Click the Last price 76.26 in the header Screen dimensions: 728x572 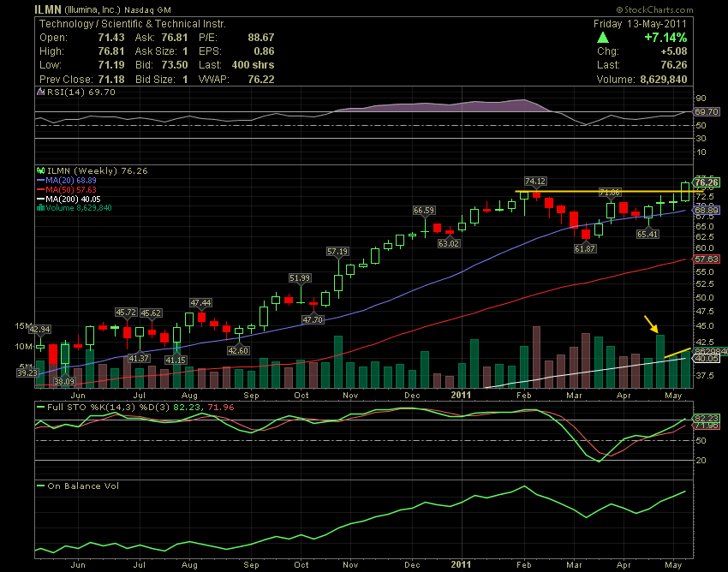(674, 65)
